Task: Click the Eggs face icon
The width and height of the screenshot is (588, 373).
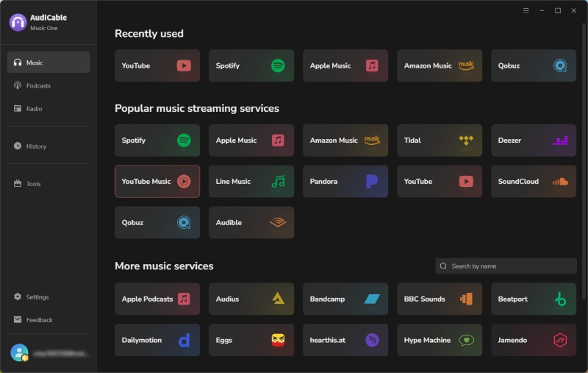Action: (278, 340)
